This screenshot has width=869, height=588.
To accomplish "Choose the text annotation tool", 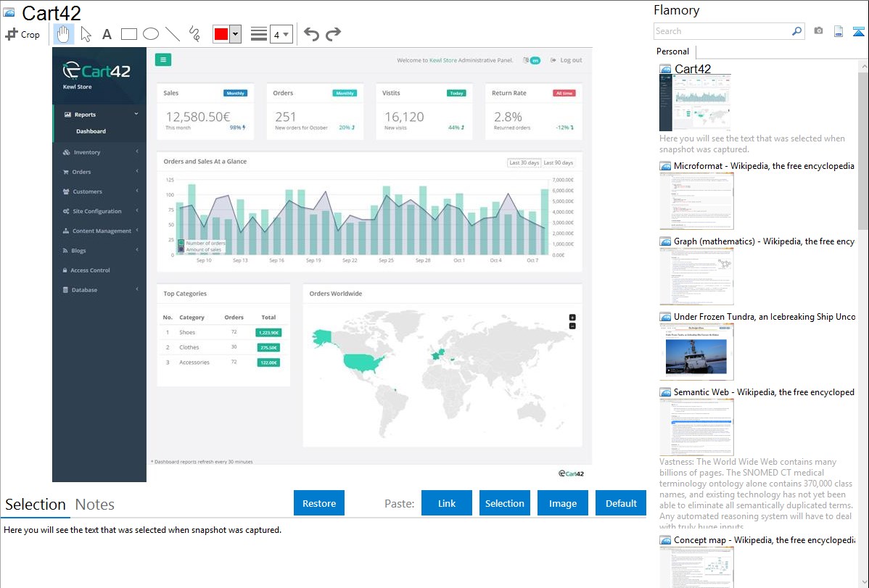I will (x=107, y=34).
